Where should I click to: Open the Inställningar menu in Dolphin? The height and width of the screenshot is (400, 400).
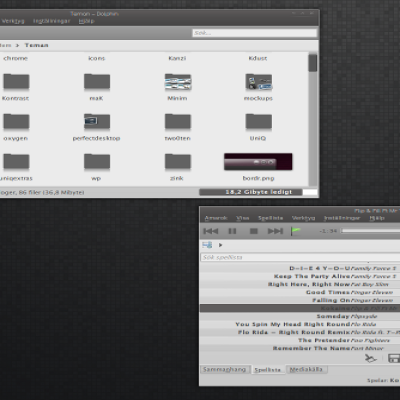coord(52,21)
